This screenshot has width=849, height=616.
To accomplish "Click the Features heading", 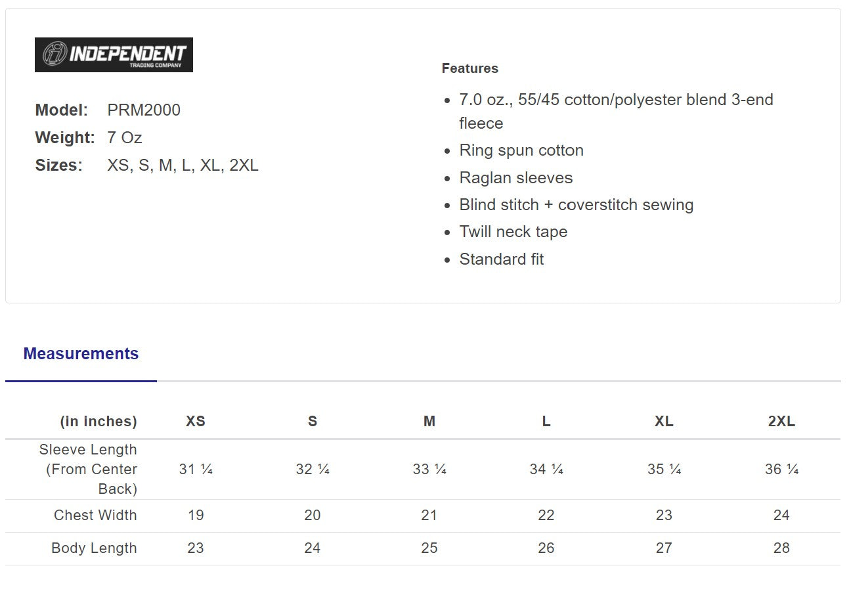I will pos(469,68).
